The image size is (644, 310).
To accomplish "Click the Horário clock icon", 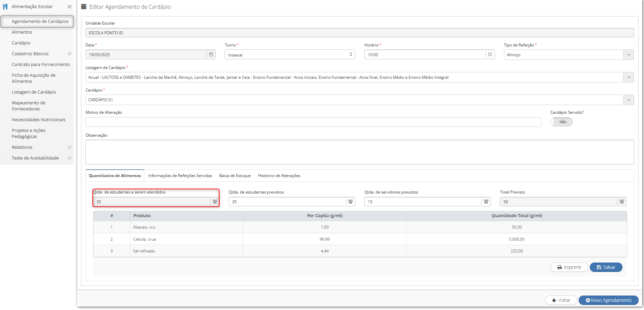I will pyautogui.click(x=490, y=55).
